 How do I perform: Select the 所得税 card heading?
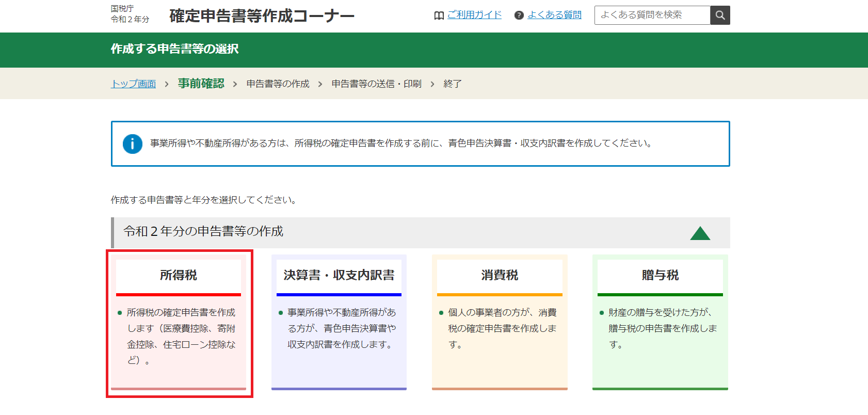pyautogui.click(x=179, y=275)
